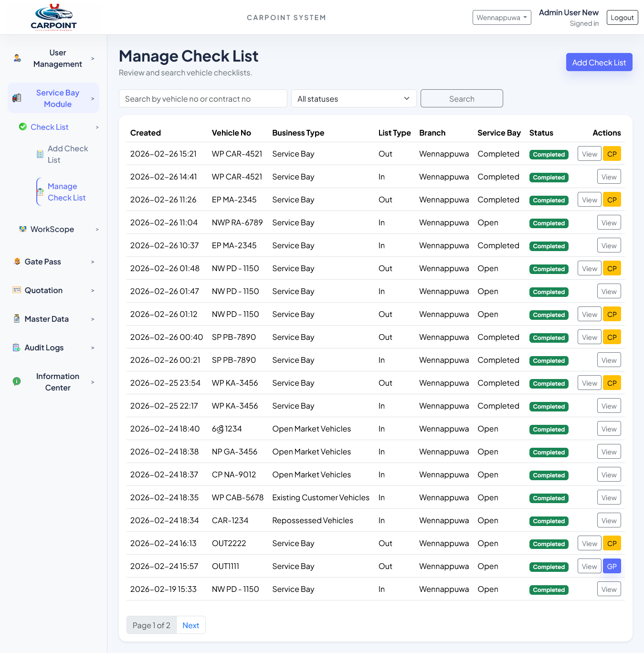Screen dimensions: 644x653
Task: Select Check List in the sidebar menu
Action: pos(50,126)
